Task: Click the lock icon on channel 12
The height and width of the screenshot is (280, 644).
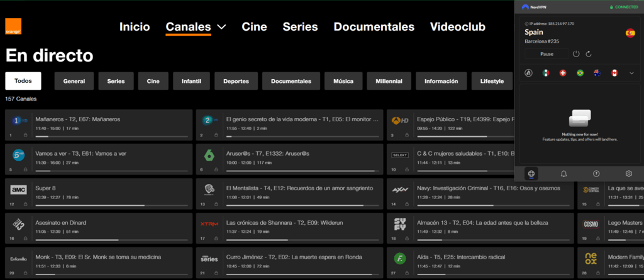Action: coord(25,204)
